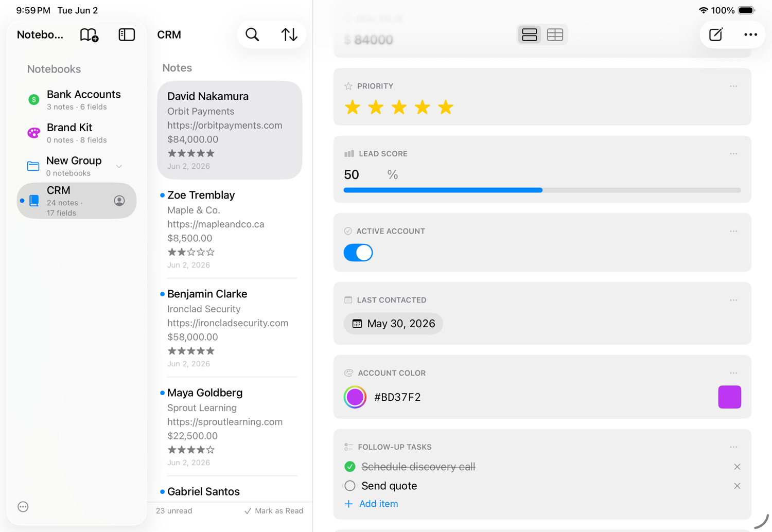Set priority to five stars
This screenshot has width=772, height=532.
click(x=446, y=108)
